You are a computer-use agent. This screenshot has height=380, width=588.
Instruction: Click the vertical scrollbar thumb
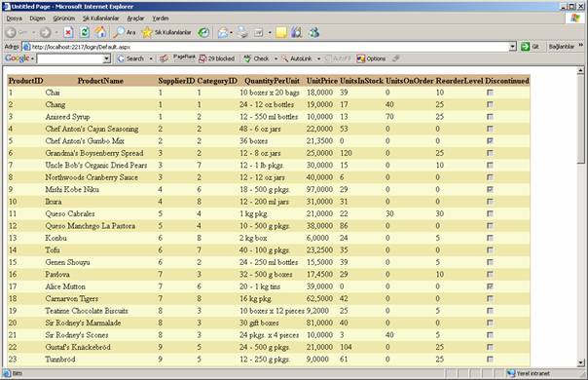(x=581, y=119)
